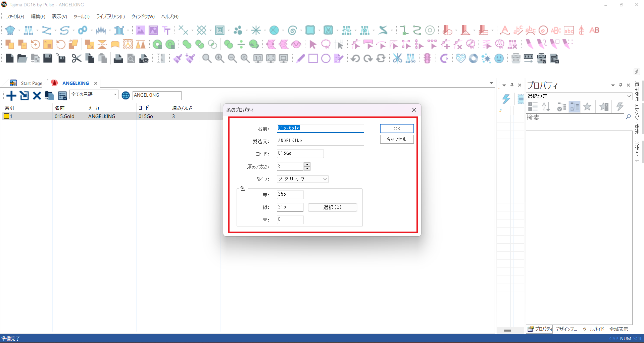Screen dimensions: 644x343
Task: Open the ツール(T) menu
Action: tap(82, 16)
